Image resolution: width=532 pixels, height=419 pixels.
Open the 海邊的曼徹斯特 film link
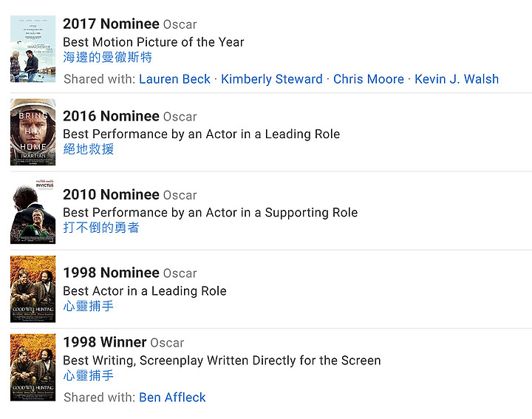point(108,57)
